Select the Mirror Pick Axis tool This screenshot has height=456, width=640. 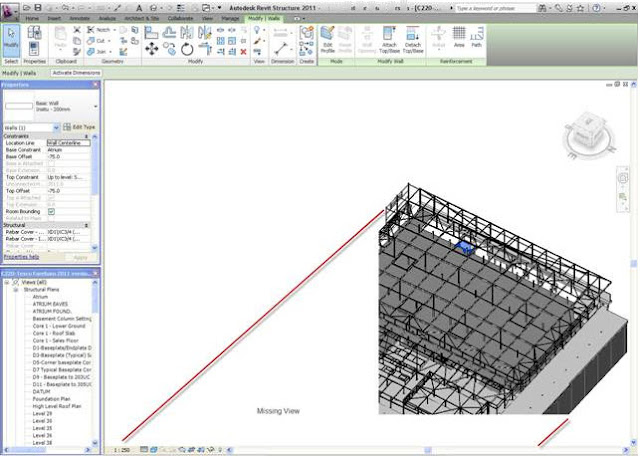tap(187, 32)
